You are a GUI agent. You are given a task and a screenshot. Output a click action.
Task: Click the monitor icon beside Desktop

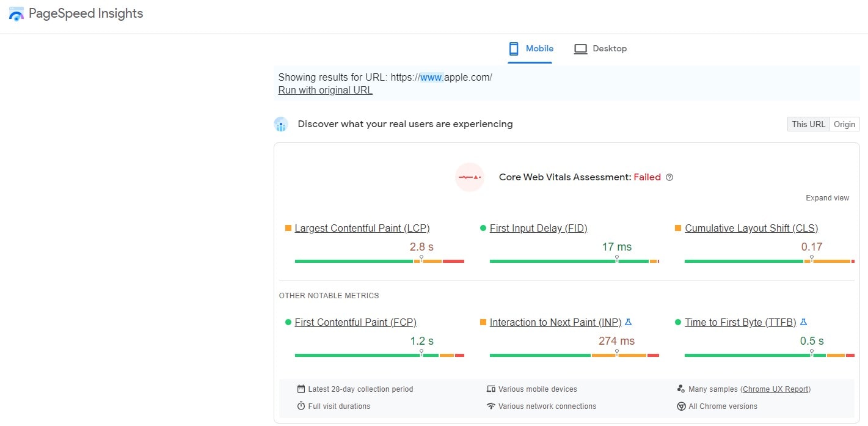click(x=580, y=48)
